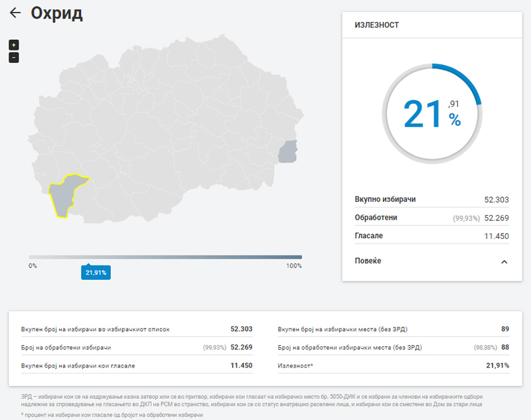Image resolution: width=531 pixels, height=420 pixels.
Task: Select the Гласале row showing 11.450
Action: pyautogui.click(x=431, y=236)
